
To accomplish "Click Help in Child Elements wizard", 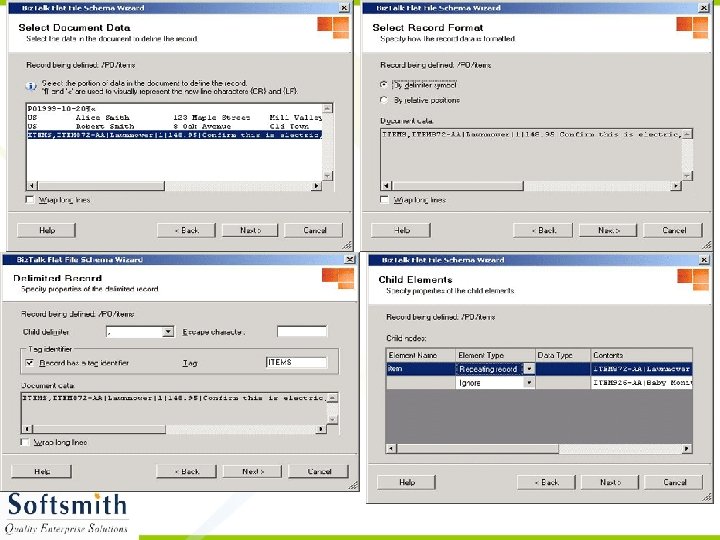I will (x=406, y=482).
